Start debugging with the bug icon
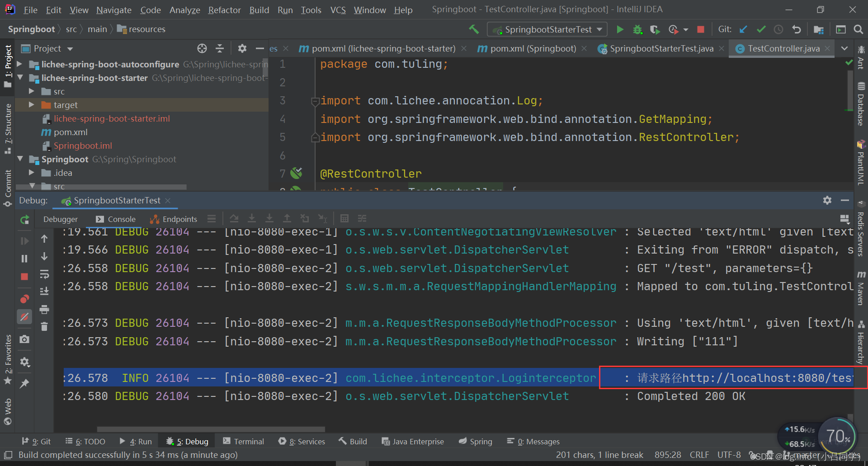The width and height of the screenshot is (868, 466). click(x=637, y=29)
